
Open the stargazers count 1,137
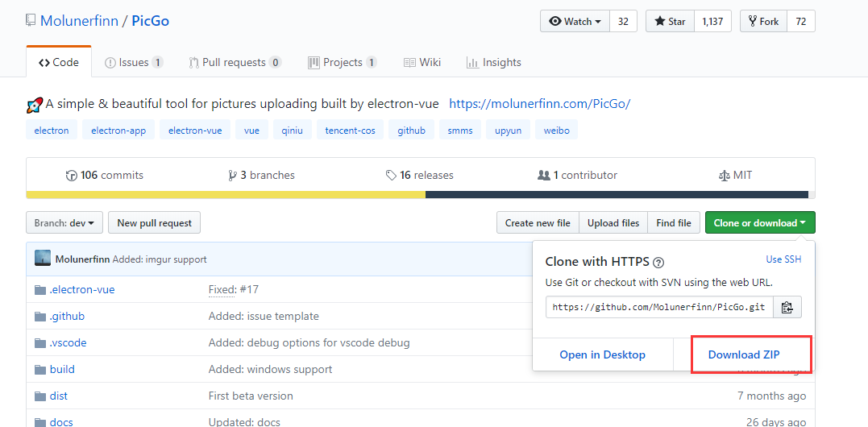[x=712, y=22]
